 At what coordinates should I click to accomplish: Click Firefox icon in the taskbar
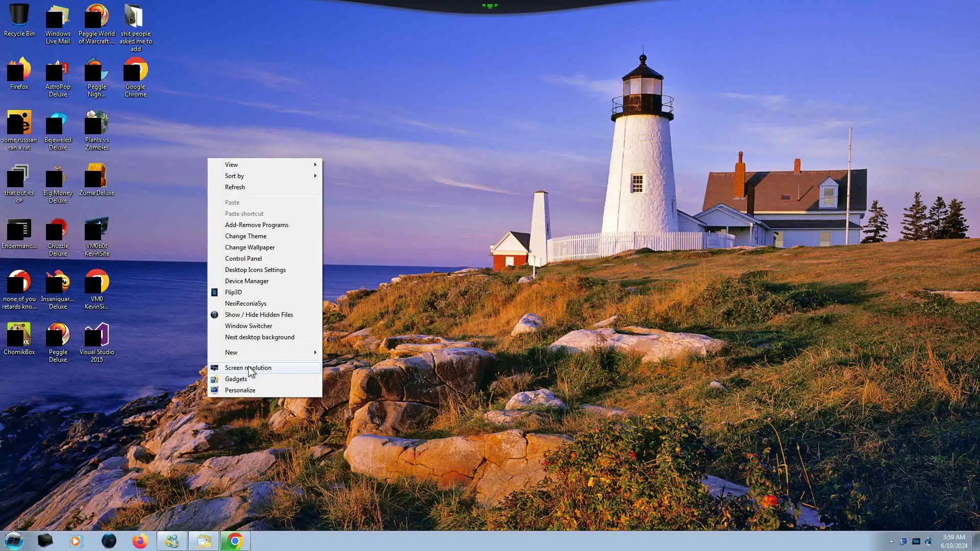coord(140,541)
